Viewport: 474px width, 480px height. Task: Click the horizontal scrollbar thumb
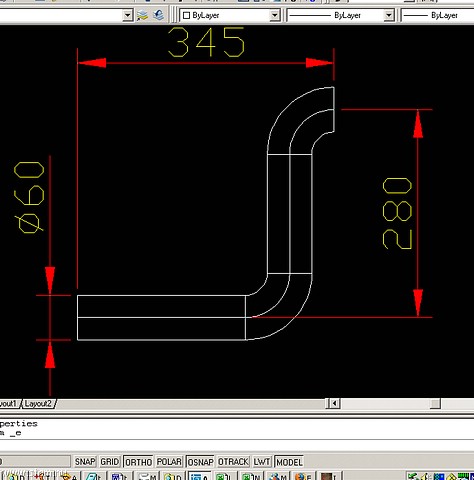coord(435,404)
